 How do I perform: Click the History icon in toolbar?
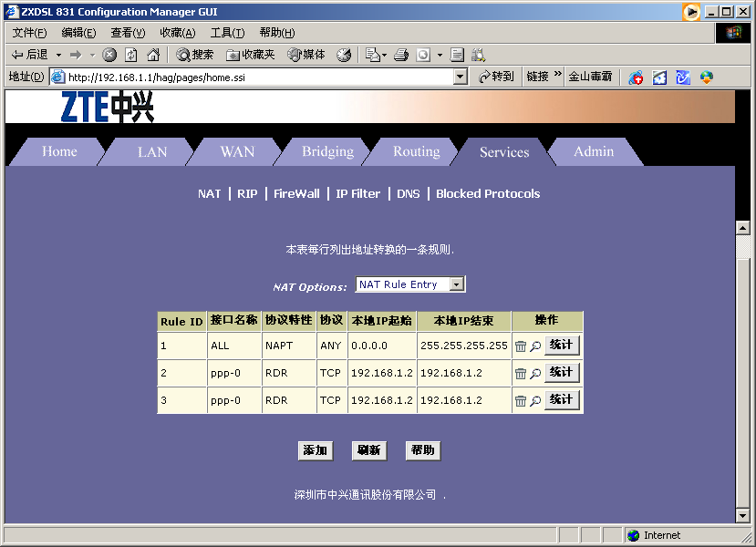344,55
